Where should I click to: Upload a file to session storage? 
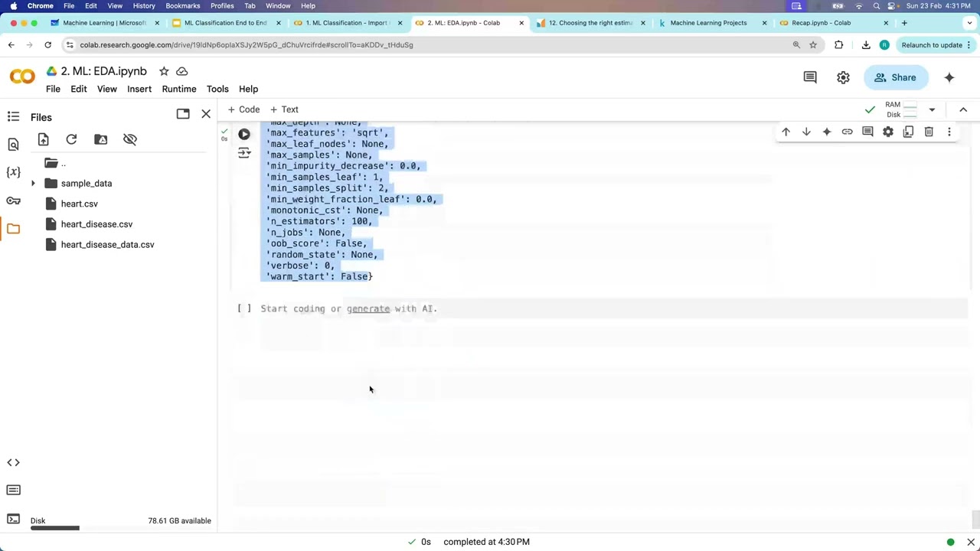pos(43,139)
